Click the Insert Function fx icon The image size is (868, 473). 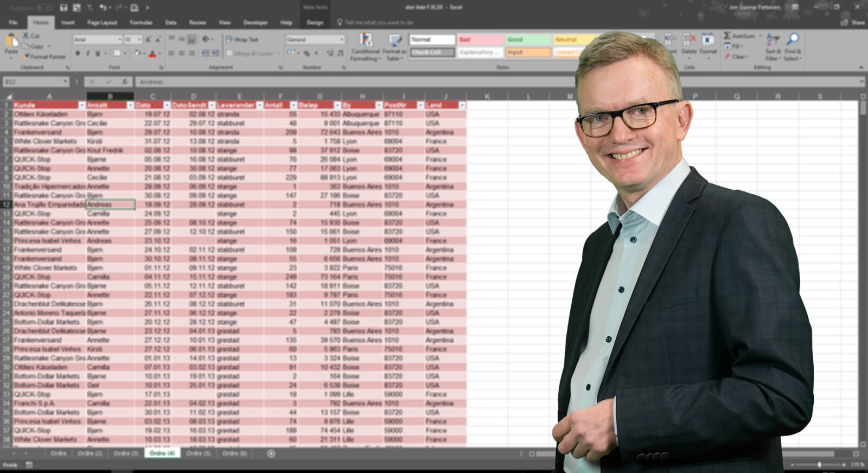pos(125,82)
